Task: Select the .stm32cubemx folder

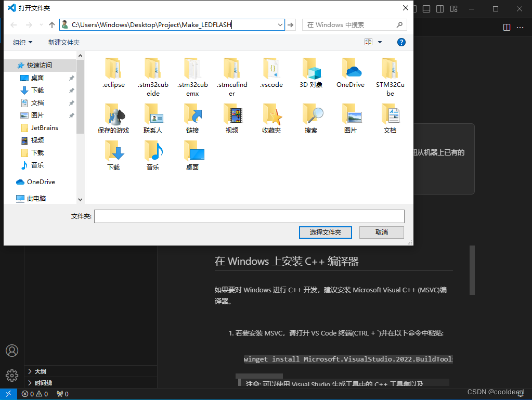Action: click(x=192, y=78)
